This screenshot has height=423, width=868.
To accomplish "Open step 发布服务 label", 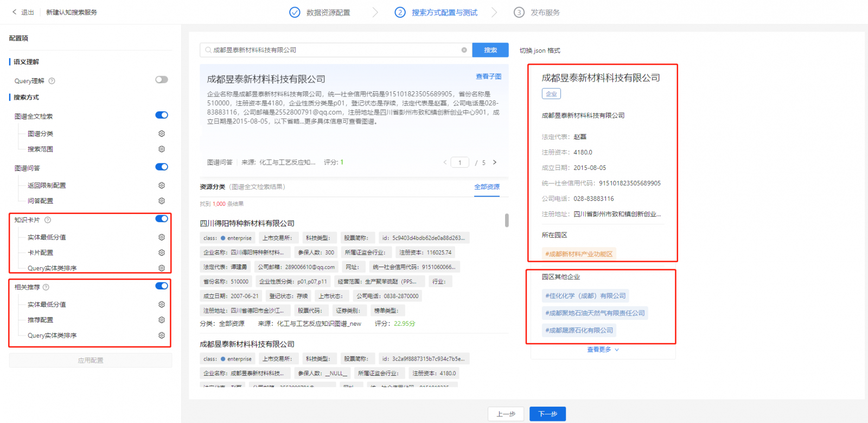I will (x=545, y=12).
